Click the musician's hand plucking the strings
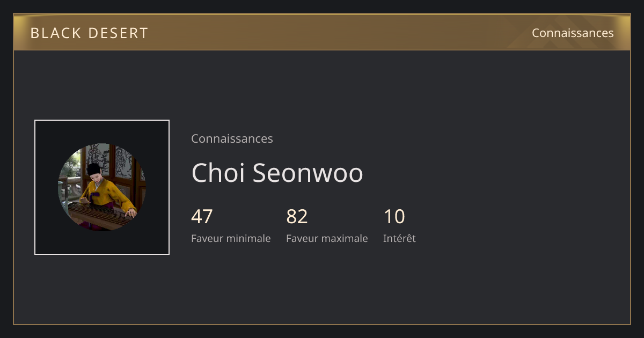644x338 pixels. pyautogui.click(x=130, y=213)
